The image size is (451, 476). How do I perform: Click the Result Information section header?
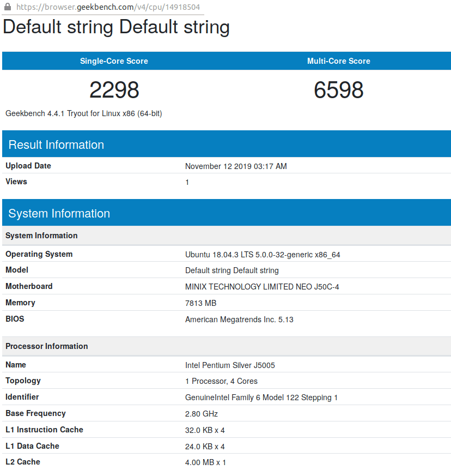[227, 144]
